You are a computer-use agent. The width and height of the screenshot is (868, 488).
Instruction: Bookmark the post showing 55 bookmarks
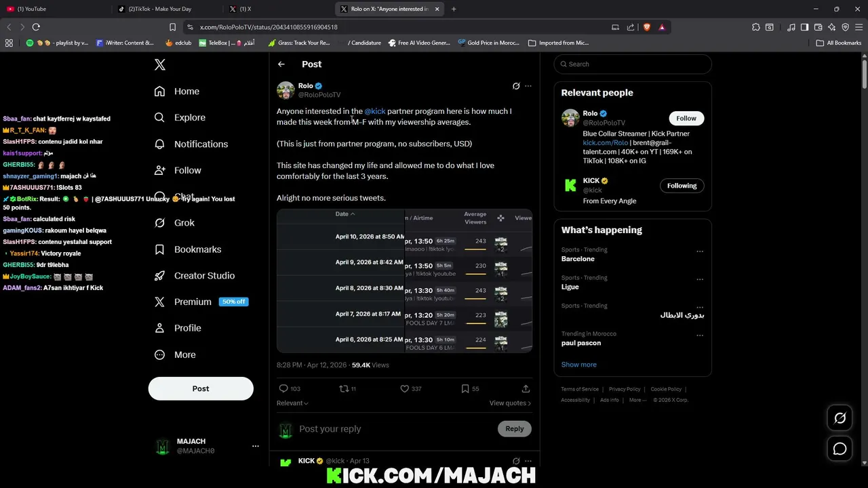tap(465, 388)
